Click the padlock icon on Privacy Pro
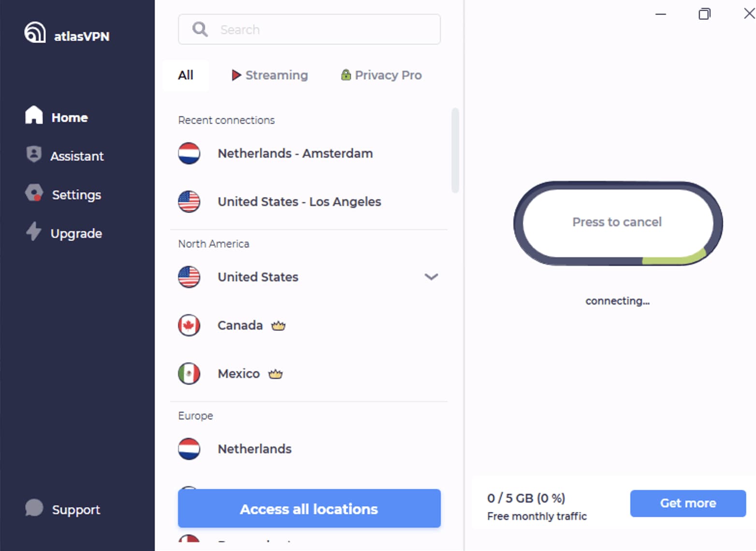This screenshot has height=551, width=756. [346, 75]
